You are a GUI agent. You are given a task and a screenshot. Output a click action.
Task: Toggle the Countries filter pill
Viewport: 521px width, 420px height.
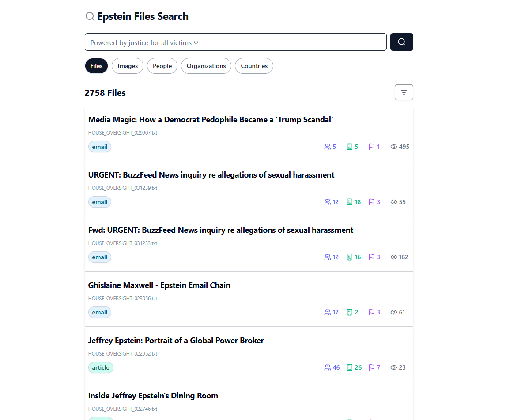point(254,65)
